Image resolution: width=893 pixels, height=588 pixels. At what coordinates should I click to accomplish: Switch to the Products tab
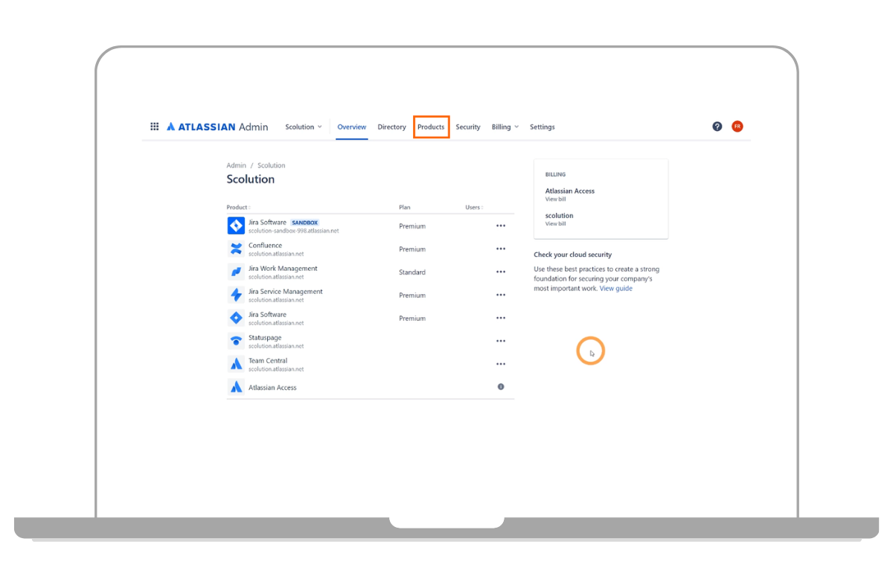(431, 127)
